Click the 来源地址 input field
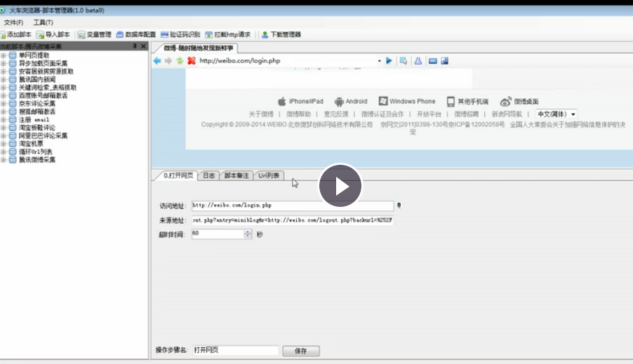This screenshot has width=633, height=364. (292, 220)
